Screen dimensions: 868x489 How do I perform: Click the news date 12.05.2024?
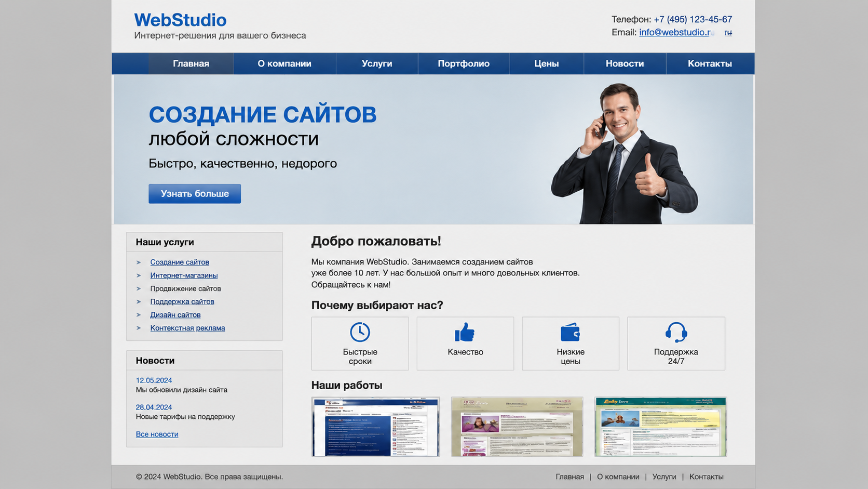(x=154, y=380)
